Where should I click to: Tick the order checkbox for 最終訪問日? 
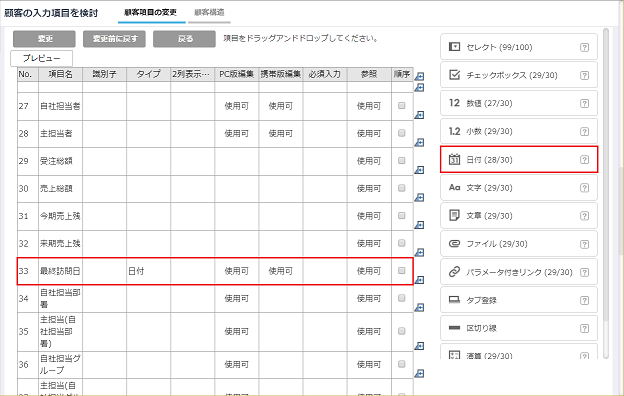[402, 271]
